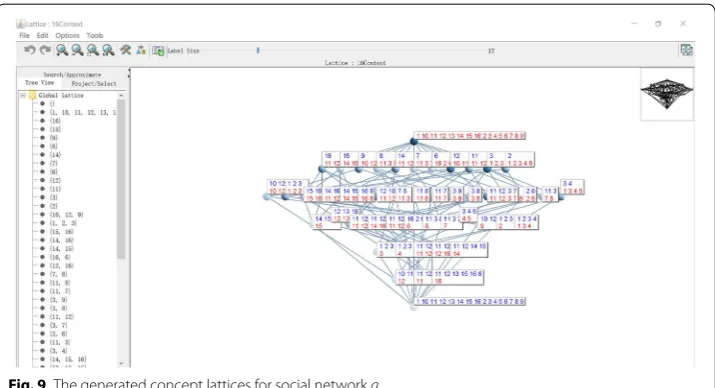Click the Redo arrow icon
Screen dimensions: 715x388
45,50
